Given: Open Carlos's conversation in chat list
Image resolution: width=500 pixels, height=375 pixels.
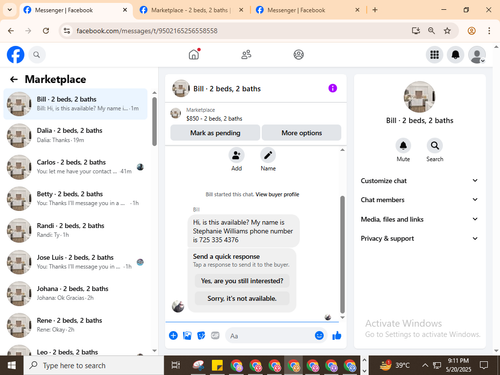Looking at the screenshot, I should tap(75, 167).
